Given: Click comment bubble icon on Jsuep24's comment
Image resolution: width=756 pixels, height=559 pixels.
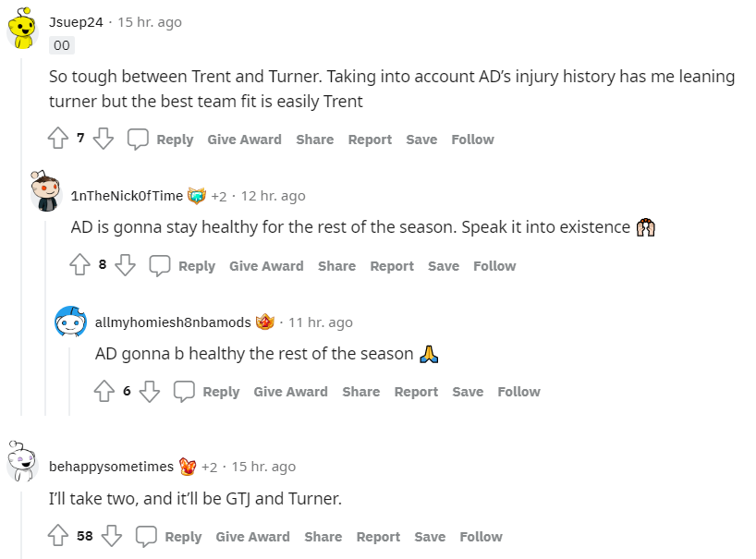Looking at the screenshot, I should coord(138,140).
